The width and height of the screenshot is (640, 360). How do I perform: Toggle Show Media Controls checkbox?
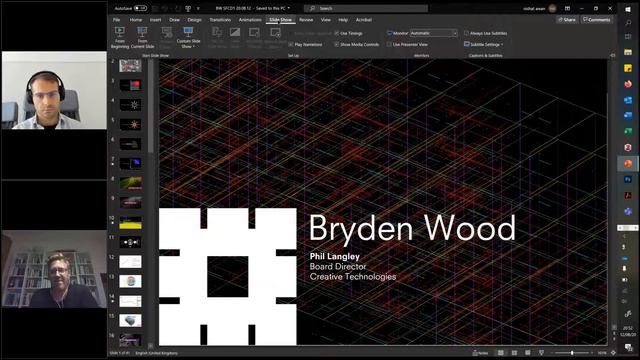click(x=336, y=44)
